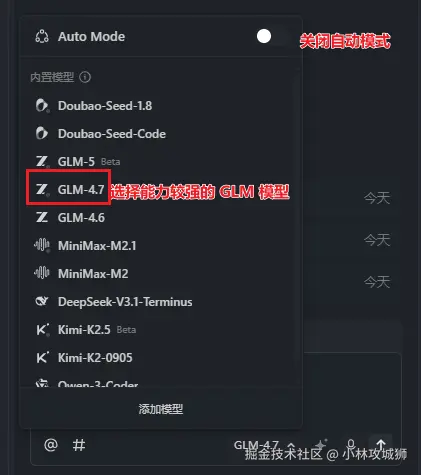Click the @ mention icon
This screenshot has height=475, width=421.
[51, 445]
